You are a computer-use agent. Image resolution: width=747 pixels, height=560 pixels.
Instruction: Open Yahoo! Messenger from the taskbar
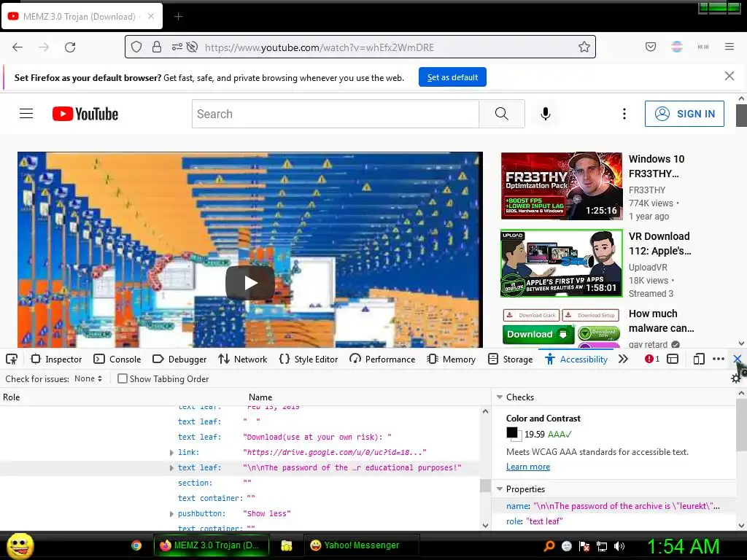[362, 545]
